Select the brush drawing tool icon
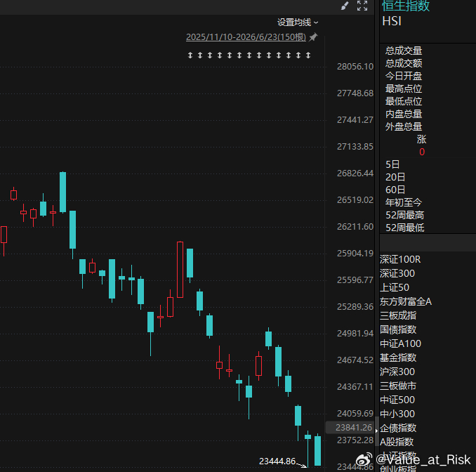The width and height of the screenshot is (476, 472). (x=345, y=6)
